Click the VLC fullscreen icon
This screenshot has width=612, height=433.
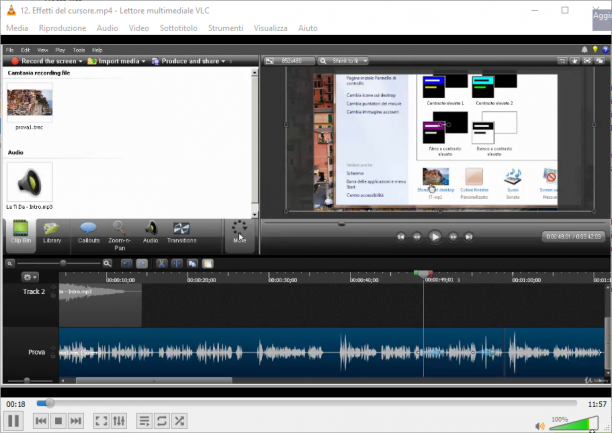(x=101, y=421)
